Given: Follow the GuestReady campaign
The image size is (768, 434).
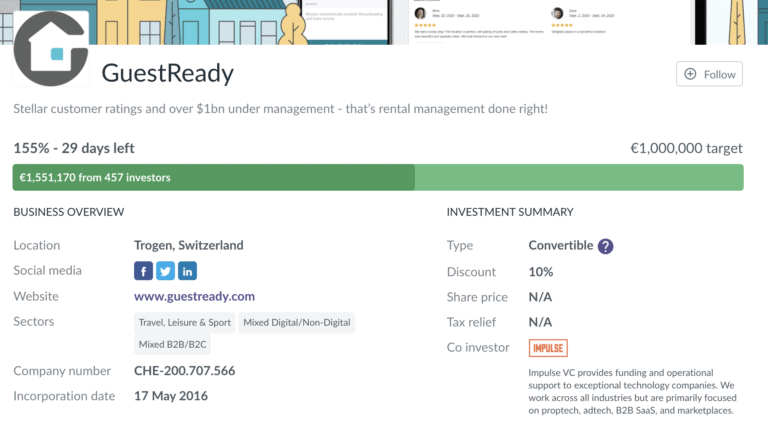Looking at the screenshot, I should 709,74.
